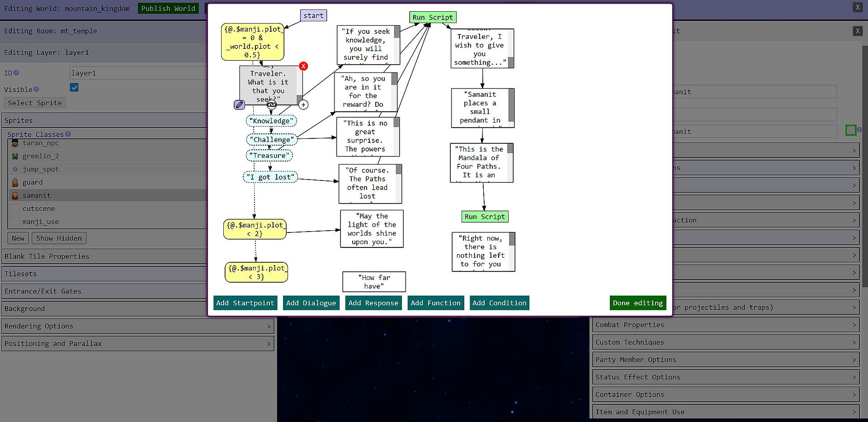Click the Show Hidden button
Viewport: 868px width, 422px height.
[x=59, y=238]
